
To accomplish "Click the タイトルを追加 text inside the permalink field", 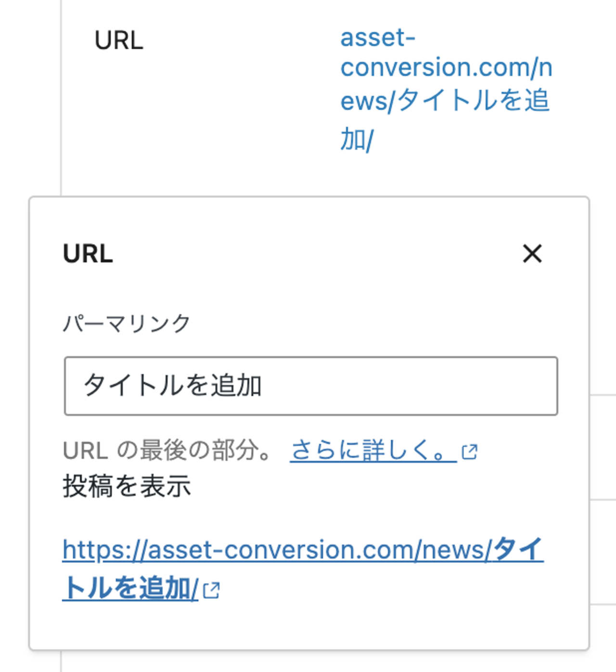I will (x=172, y=386).
